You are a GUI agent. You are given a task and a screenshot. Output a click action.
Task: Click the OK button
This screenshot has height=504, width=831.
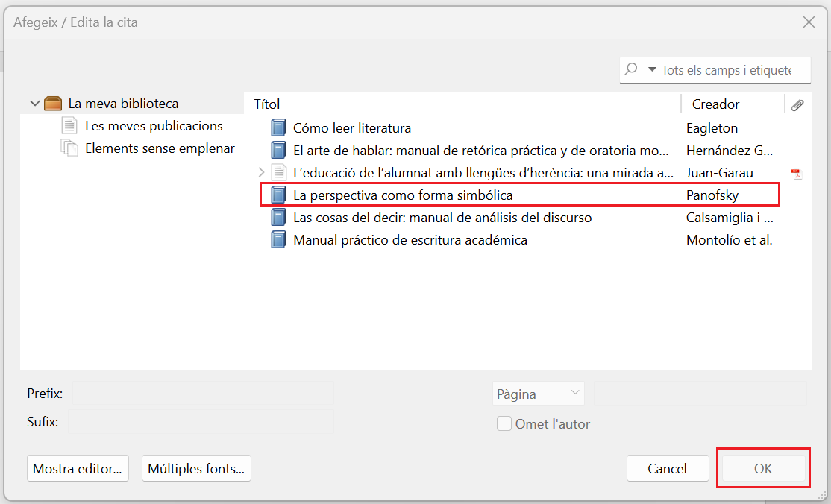click(x=763, y=468)
